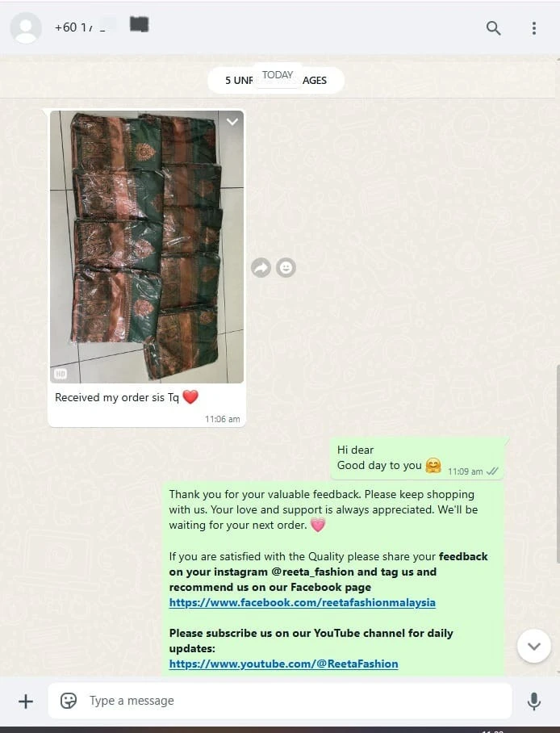
Task: Click the contact profile avatar
Action: 26,28
